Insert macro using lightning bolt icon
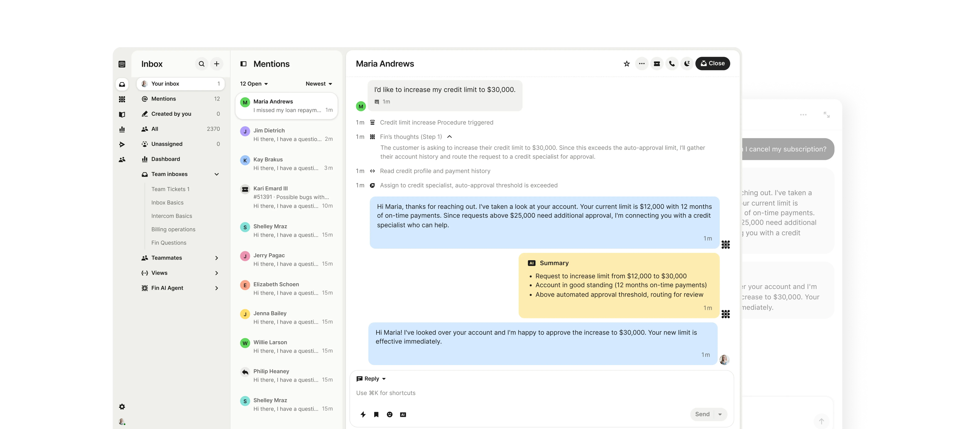 (363, 415)
